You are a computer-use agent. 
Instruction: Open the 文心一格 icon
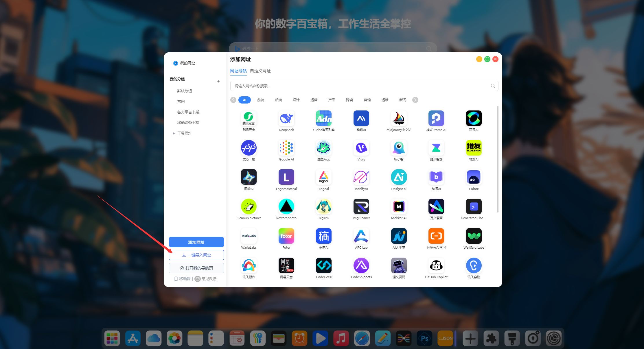[249, 148]
